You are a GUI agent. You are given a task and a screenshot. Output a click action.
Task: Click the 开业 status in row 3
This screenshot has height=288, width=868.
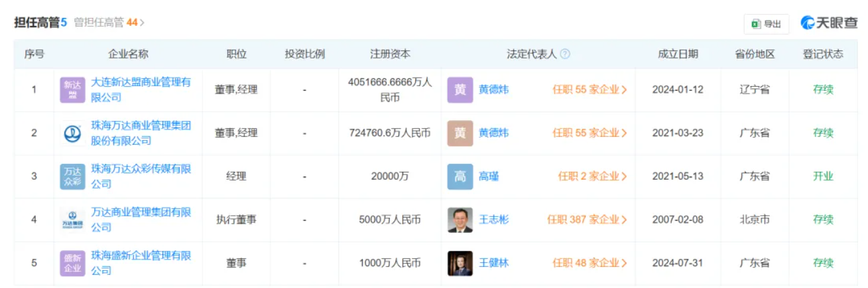click(x=824, y=177)
